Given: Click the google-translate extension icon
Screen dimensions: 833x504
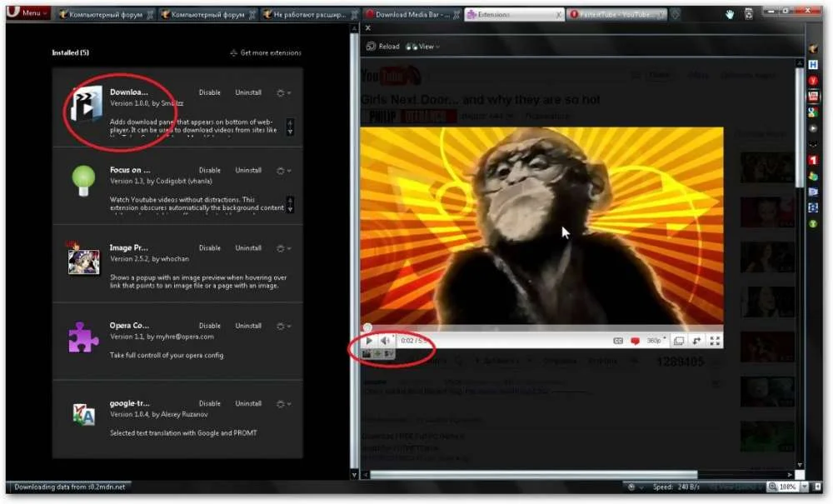Looking at the screenshot, I should click(x=83, y=414).
